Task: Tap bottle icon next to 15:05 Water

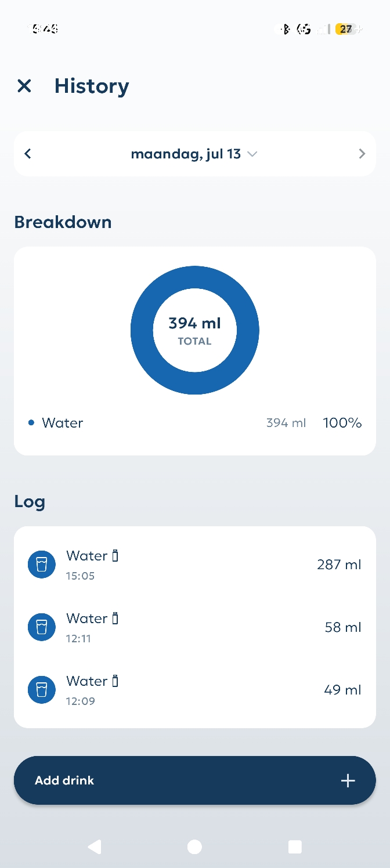Action: pos(115,556)
